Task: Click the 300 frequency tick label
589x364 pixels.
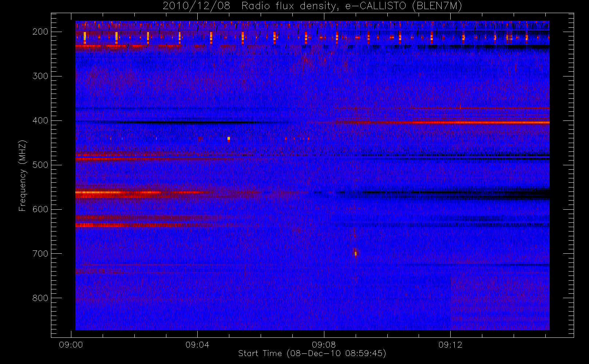Action: (40, 76)
